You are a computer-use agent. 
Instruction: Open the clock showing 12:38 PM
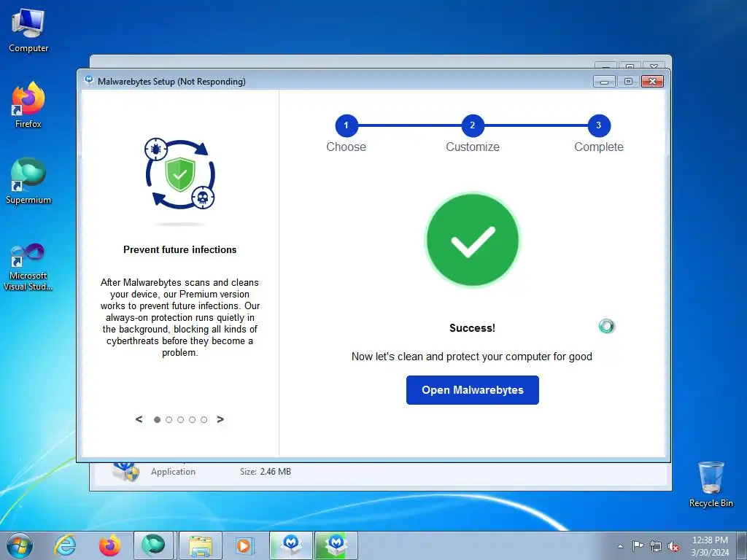(710, 546)
